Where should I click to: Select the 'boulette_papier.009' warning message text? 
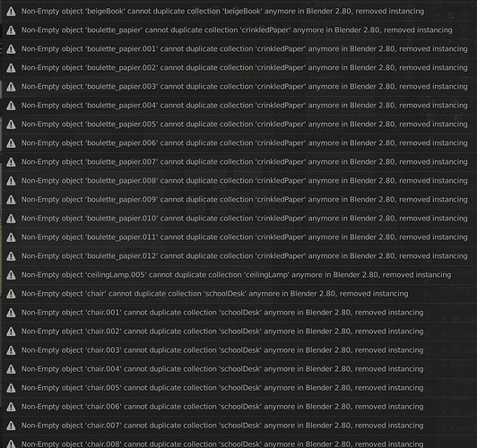click(244, 200)
